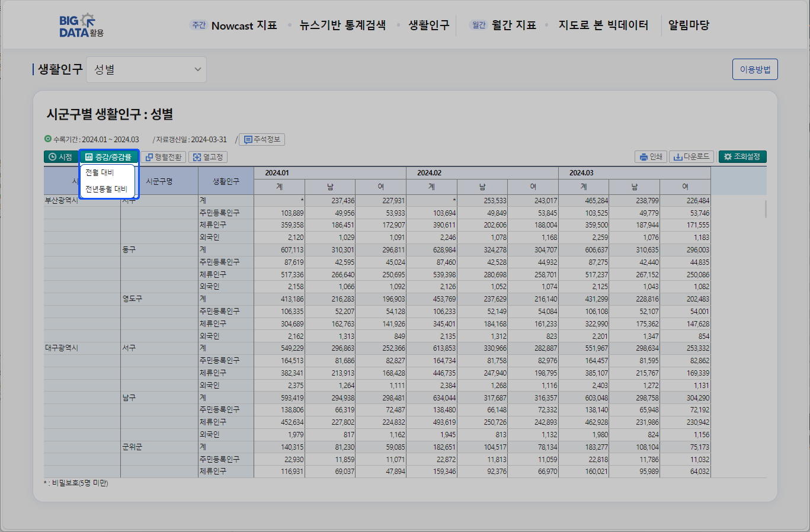Viewport: 810px width, 532px height.
Task: Download the data with 다운로드
Action: click(x=691, y=157)
